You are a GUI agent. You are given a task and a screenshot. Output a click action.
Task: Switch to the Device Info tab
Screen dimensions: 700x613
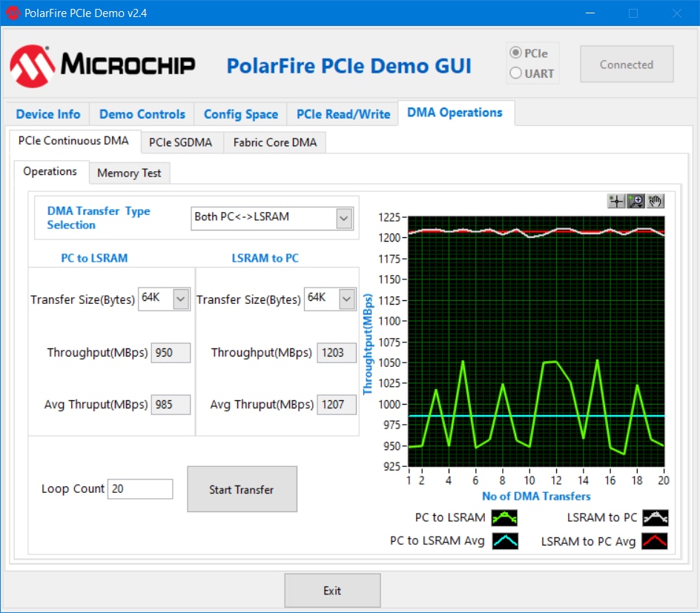(x=47, y=114)
